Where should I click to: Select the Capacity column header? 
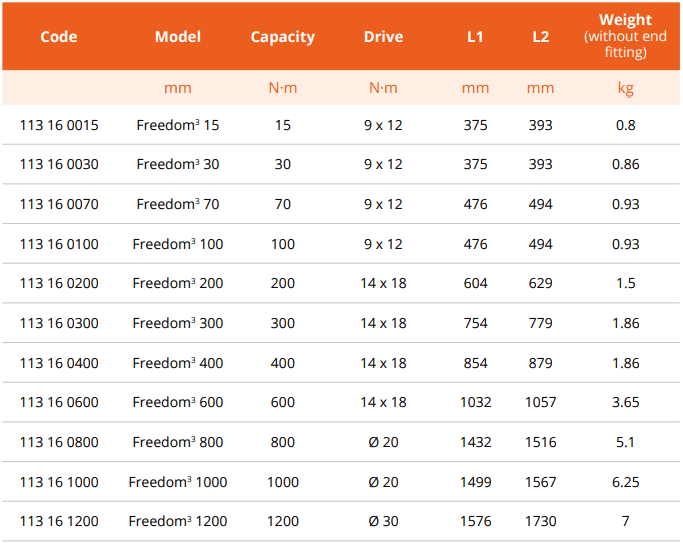(x=282, y=37)
